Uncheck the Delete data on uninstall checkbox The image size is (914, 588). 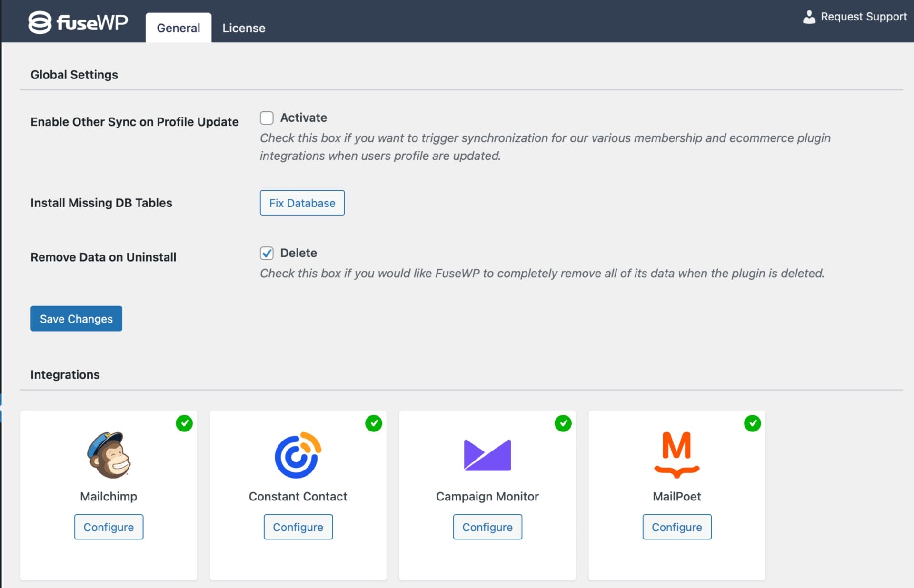pos(267,253)
